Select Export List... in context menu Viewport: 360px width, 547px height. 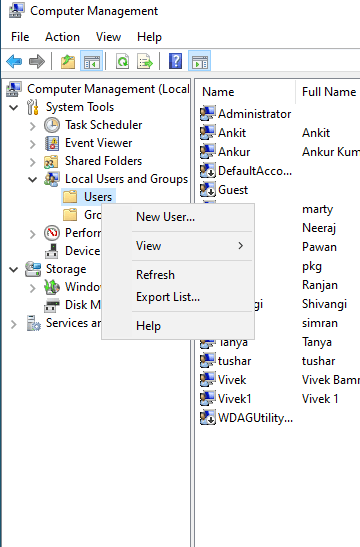[168, 297]
